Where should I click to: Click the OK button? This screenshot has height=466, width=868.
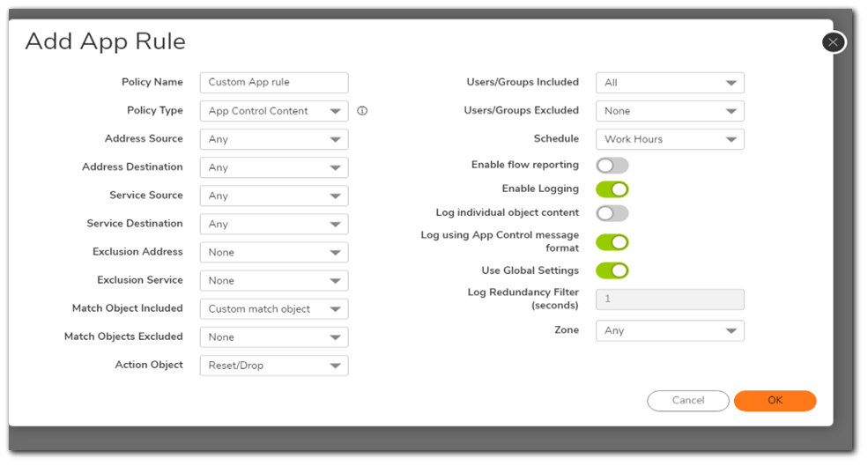coord(775,401)
